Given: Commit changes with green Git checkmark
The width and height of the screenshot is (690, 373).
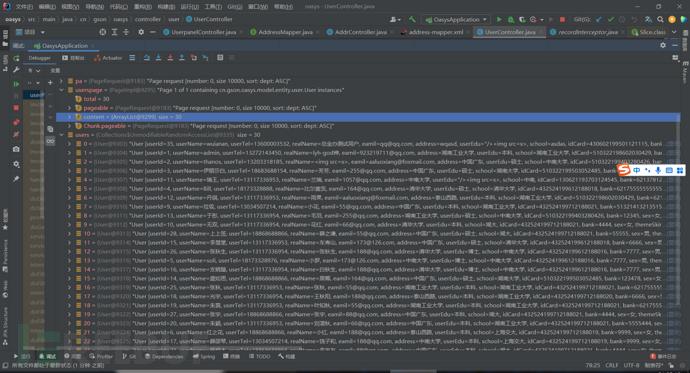Looking at the screenshot, I should tap(610, 19).
